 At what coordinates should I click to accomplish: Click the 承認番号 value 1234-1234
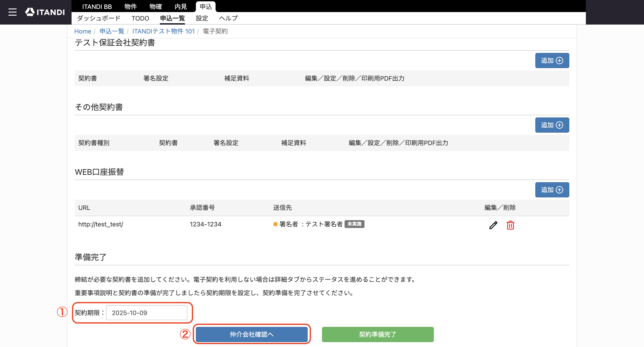205,224
